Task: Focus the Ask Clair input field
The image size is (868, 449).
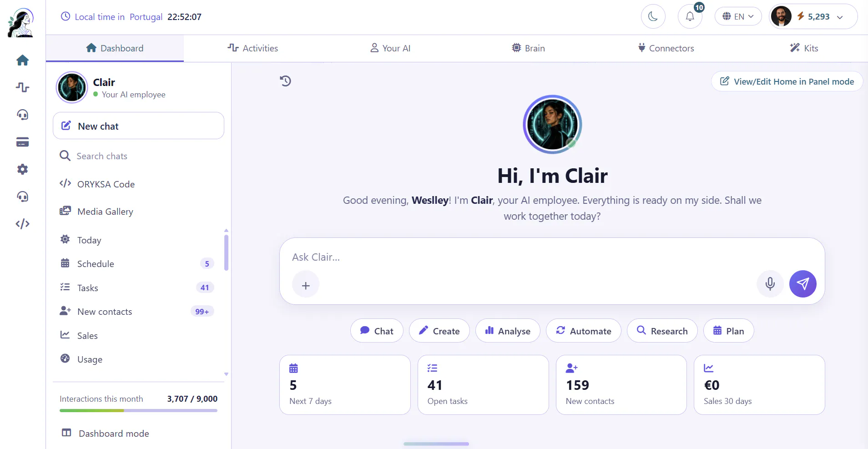Action: coord(552,257)
